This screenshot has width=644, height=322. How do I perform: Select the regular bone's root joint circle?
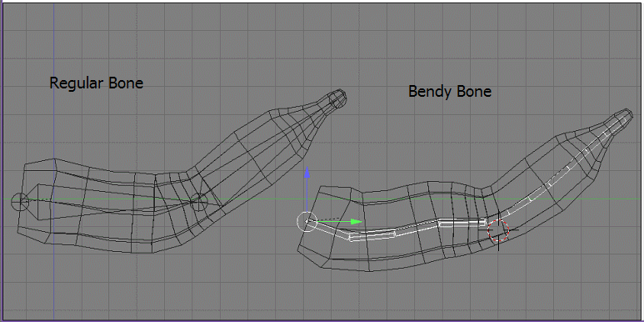[x=19, y=202]
